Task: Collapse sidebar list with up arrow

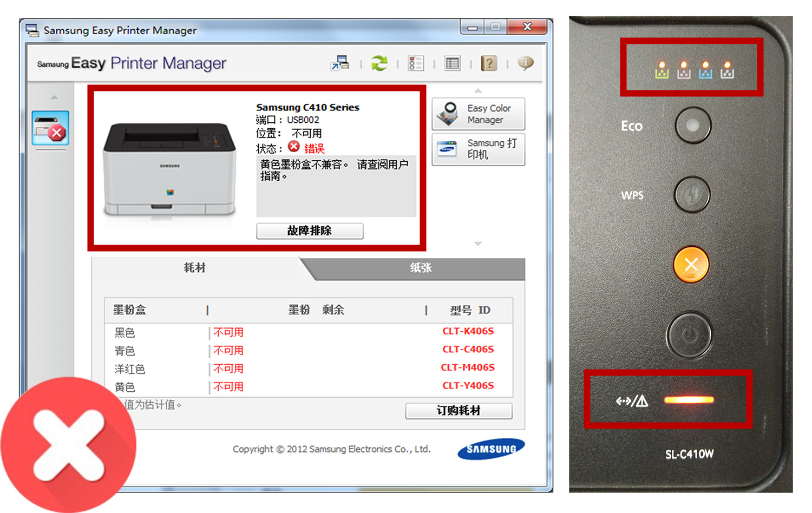Action: coord(54,97)
